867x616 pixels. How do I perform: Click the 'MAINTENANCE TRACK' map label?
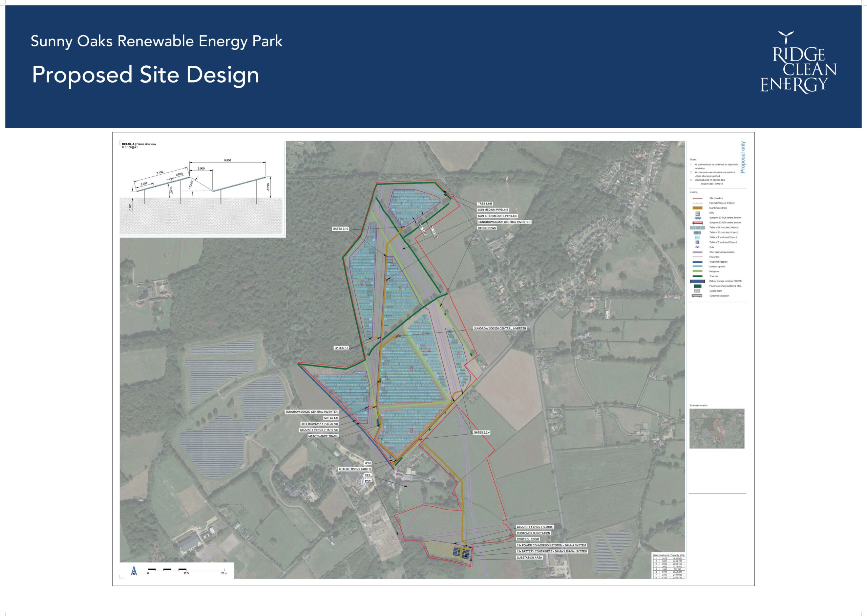pos(323,436)
